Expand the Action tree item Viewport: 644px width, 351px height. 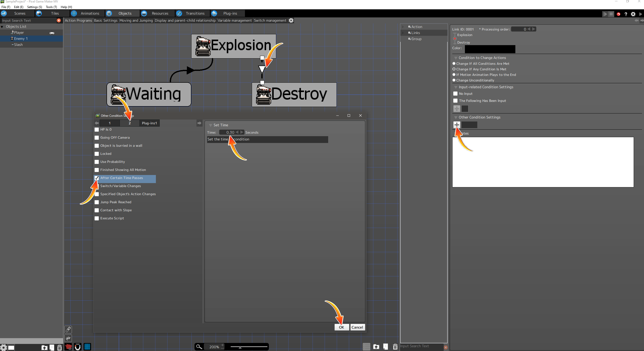pyautogui.click(x=403, y=27)
